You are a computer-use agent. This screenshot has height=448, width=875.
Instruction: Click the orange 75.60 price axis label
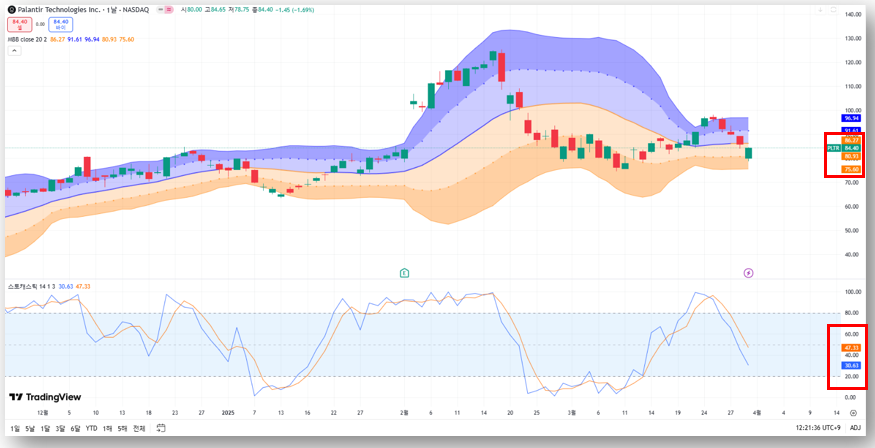(x=851, y=169)
